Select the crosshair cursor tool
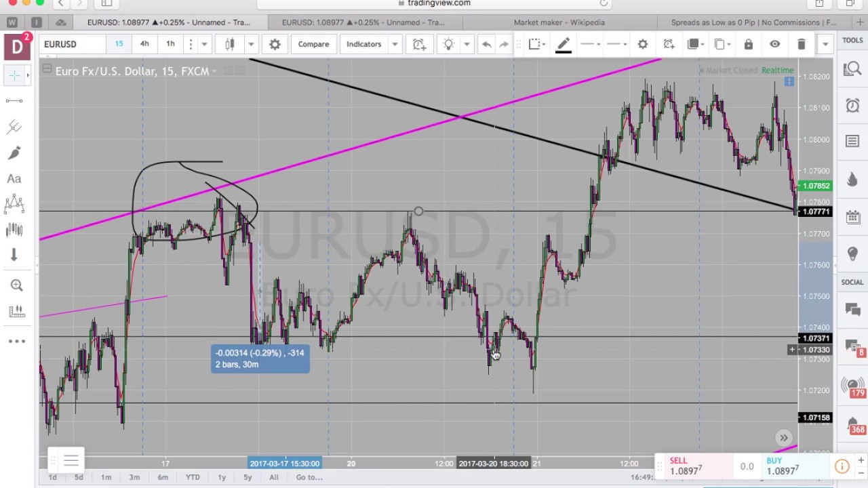 click(x=14, y=75)
